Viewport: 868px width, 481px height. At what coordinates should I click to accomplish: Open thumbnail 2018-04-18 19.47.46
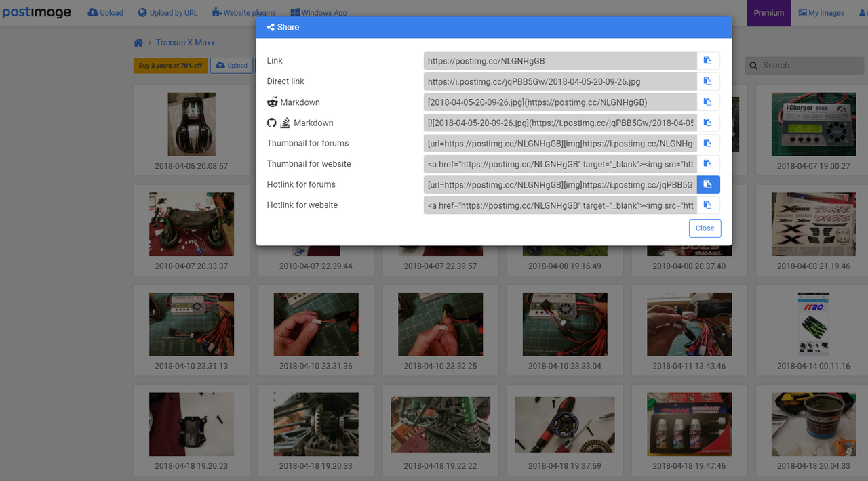point(690,424)
